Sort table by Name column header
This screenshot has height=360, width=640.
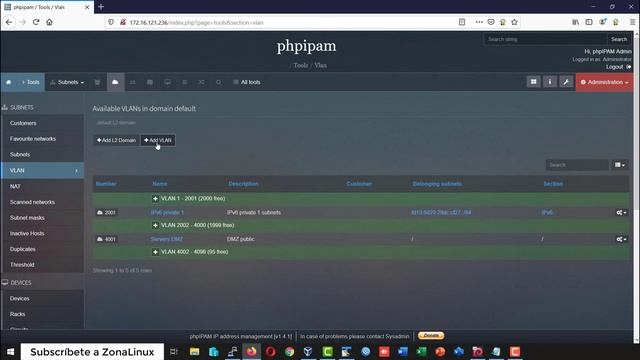tap(160, 184)
